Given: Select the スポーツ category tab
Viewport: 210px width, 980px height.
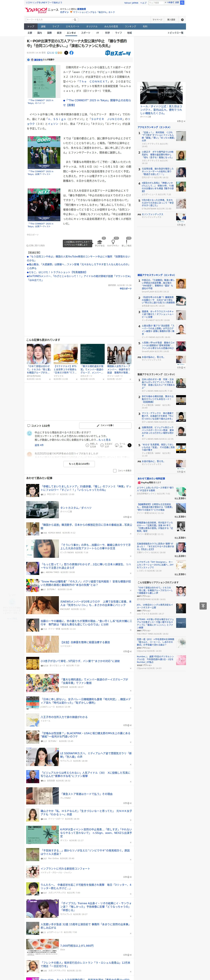Looking at the screenshot, I should coord(86,33).
